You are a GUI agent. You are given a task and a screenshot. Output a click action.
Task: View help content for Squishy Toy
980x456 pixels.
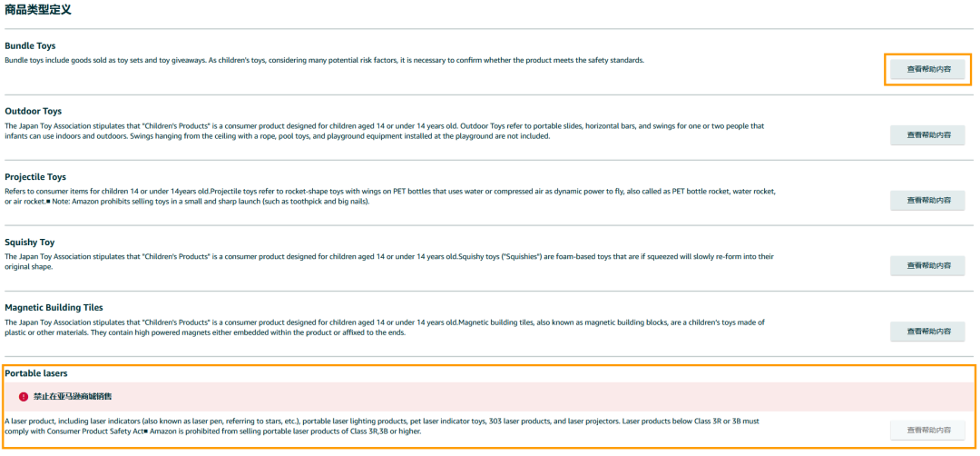pos(927,266)
